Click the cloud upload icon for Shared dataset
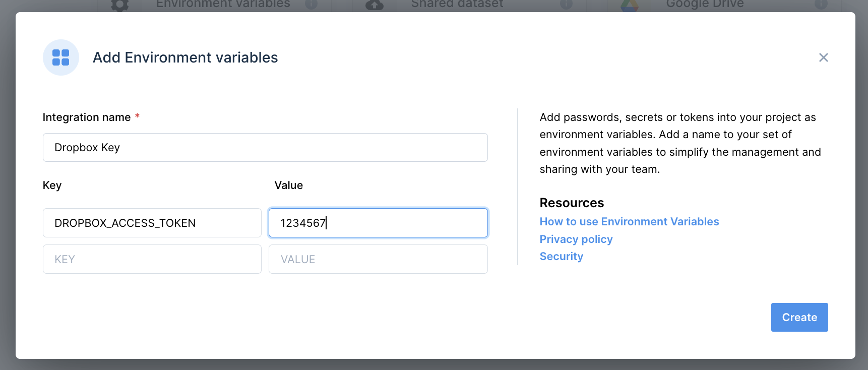The image size is (868, 370). pos(375,5)
